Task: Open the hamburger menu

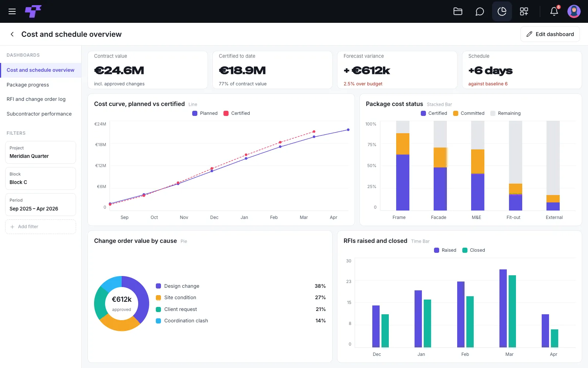Action: tap(12, 11)
